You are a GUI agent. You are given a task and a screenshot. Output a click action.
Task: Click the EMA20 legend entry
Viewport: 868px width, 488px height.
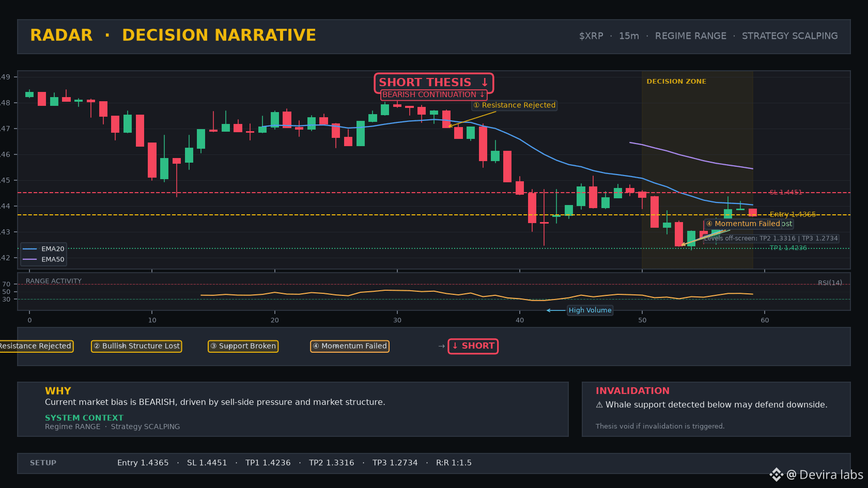(x=43, y=249)
